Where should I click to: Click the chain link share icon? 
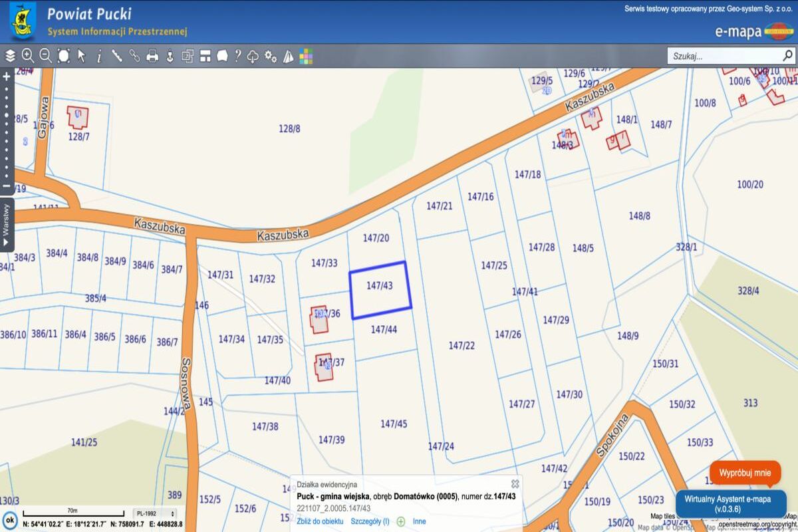[x=134, y=56]
